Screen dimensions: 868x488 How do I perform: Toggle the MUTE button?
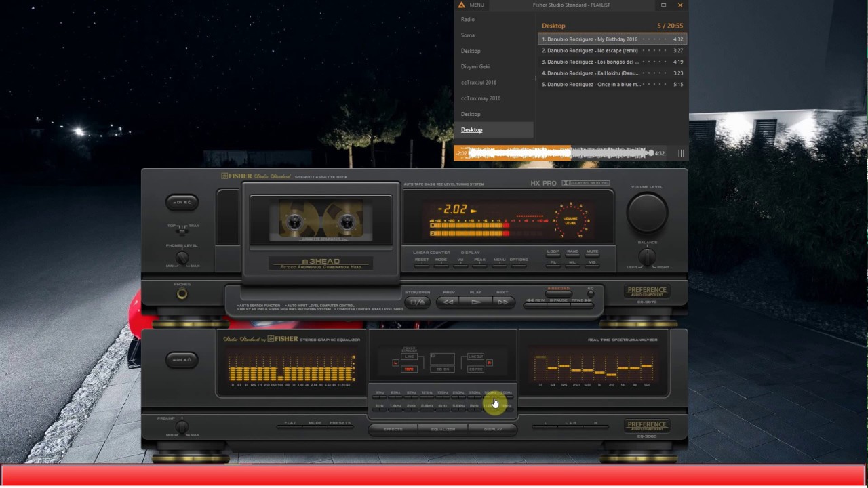592,256
